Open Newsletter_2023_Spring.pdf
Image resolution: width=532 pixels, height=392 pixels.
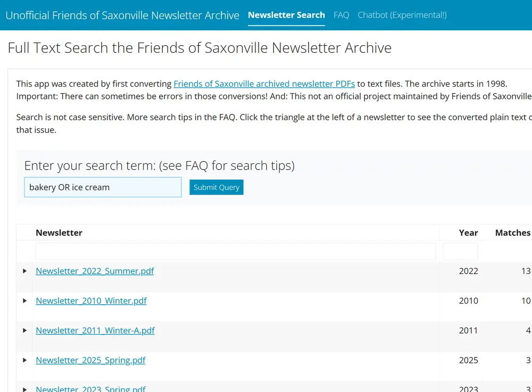coord(90,389)
